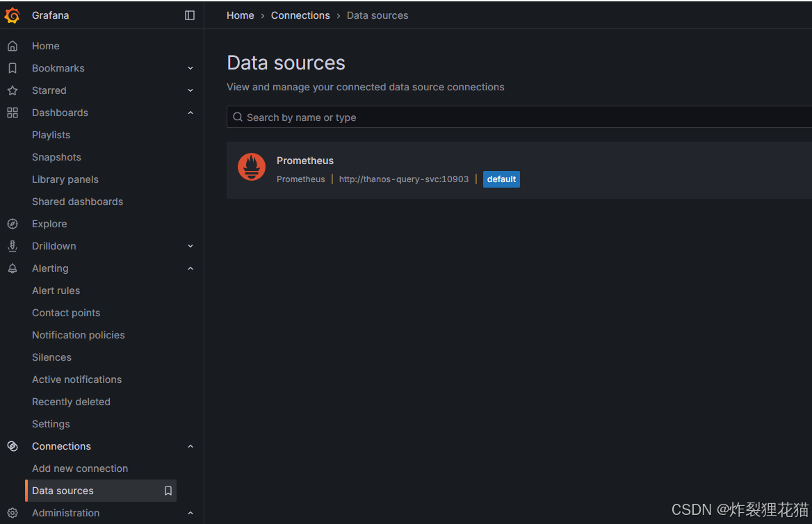Click the Data sources breadcrumb

point(377,15)
